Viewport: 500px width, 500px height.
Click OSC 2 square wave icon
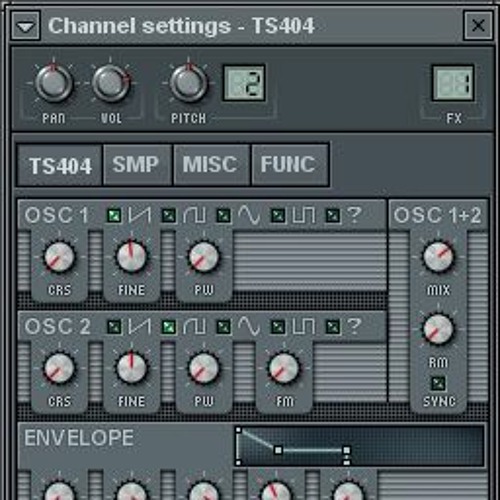click(194, 326)
